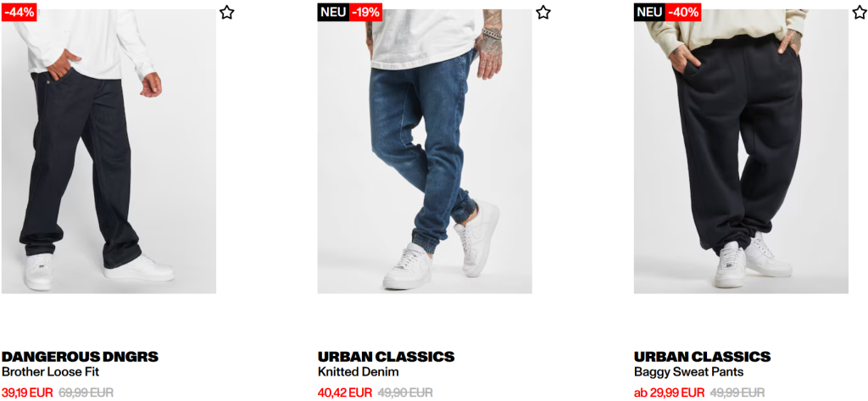
Task: Click NEU badge on Knitted Denim
Action: pyautogui.click(x=333, y=12)
